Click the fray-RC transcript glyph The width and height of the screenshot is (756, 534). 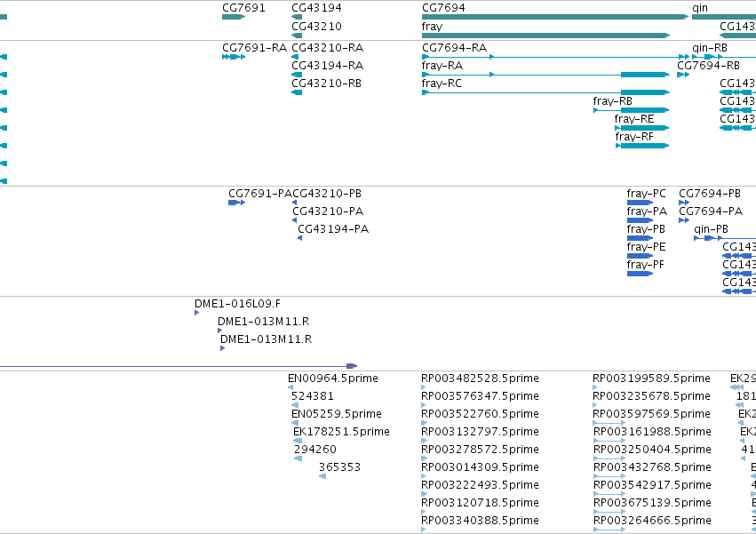pos(545,92)
